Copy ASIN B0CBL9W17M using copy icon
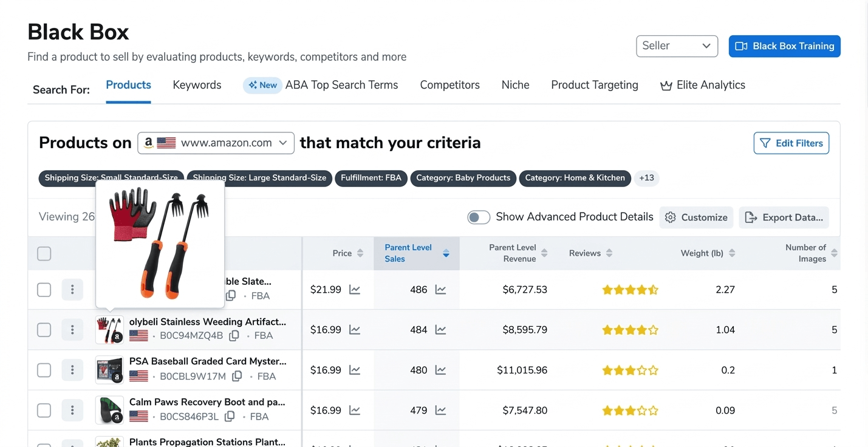This screenshot has width=868, height=447. 237,377
